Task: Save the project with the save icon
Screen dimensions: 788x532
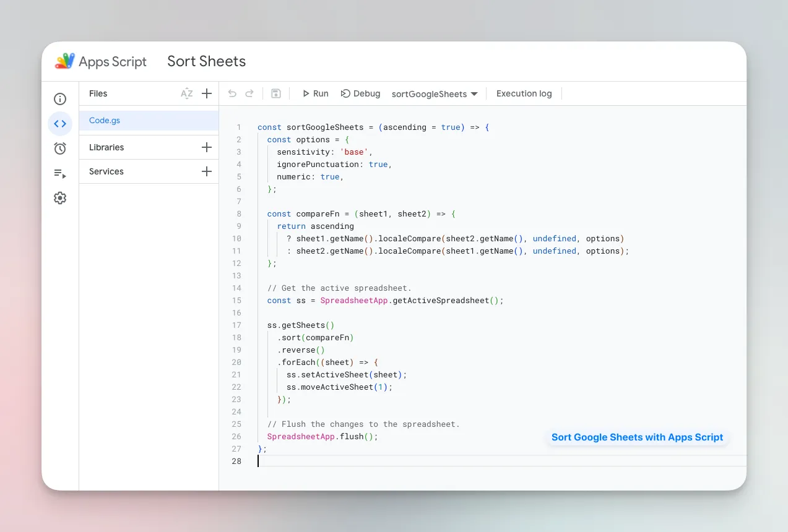Action: pyautogui.click(x=275, y=93)
